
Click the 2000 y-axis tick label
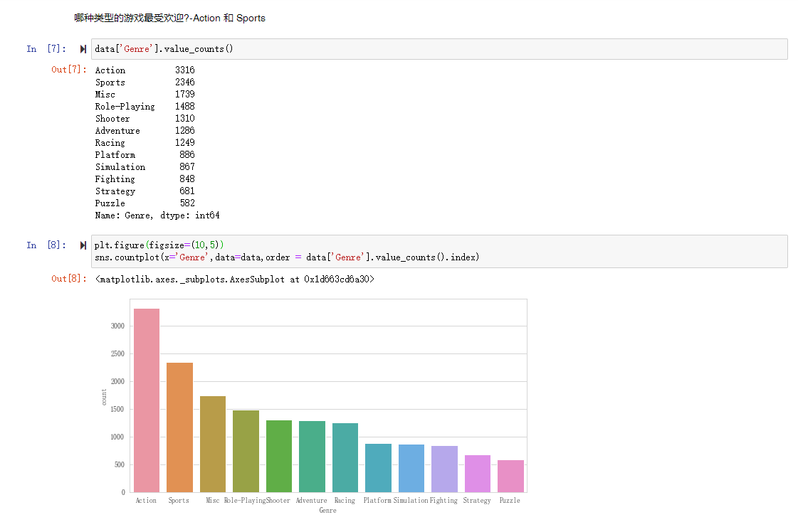tap(117, 381)
